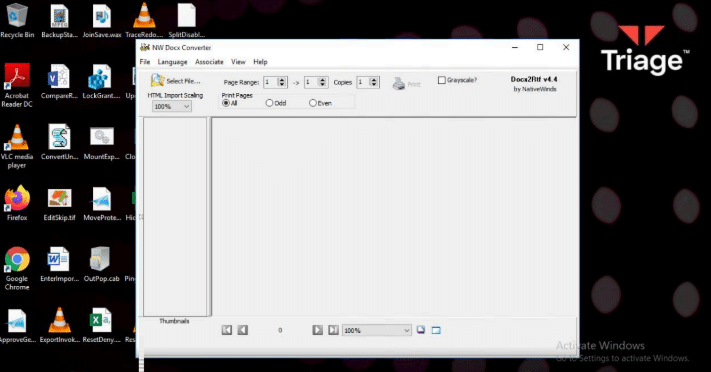Image resolution: width=711 pixels, height=372 pixels.
Task: Select the ConvertUn... desktop file
Action: pyautogui.click(x=59, y=142)
